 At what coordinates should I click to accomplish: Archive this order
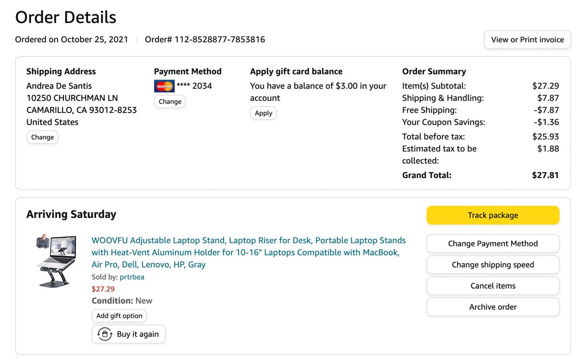point(492,307)
